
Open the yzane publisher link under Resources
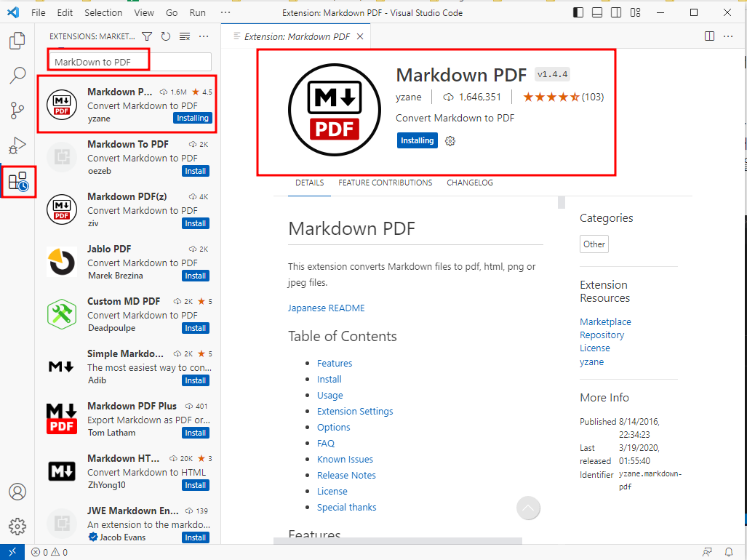[x=591, y=362]
